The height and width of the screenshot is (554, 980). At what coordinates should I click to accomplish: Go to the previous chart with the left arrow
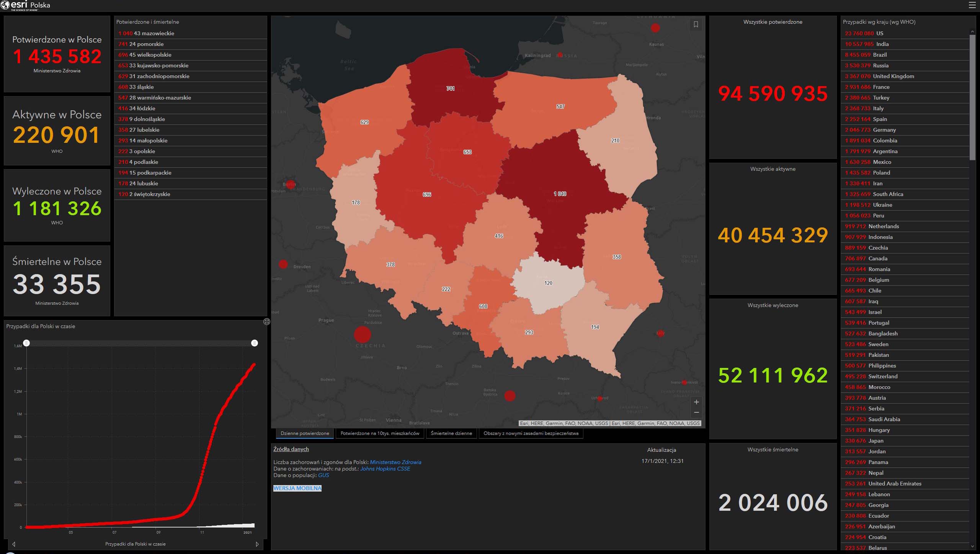click(x=14, y=544)
